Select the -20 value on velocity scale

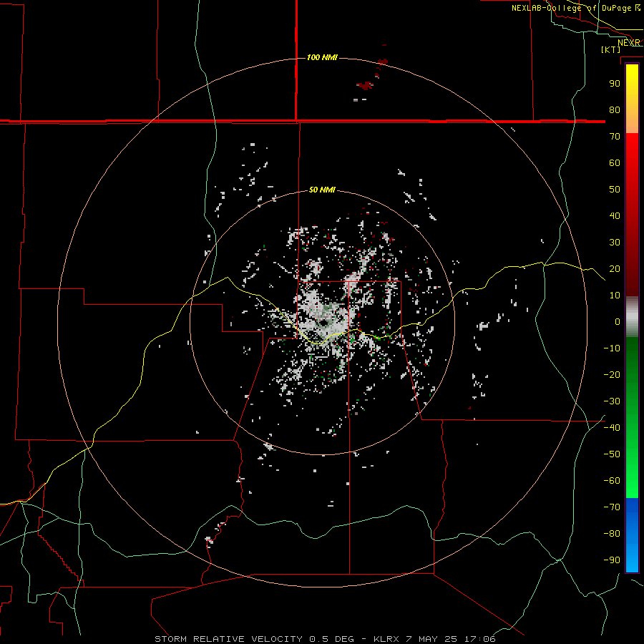coord(612,374)
